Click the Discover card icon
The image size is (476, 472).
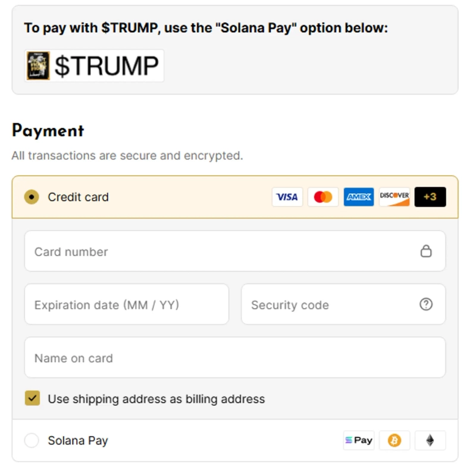pos(394,197)
